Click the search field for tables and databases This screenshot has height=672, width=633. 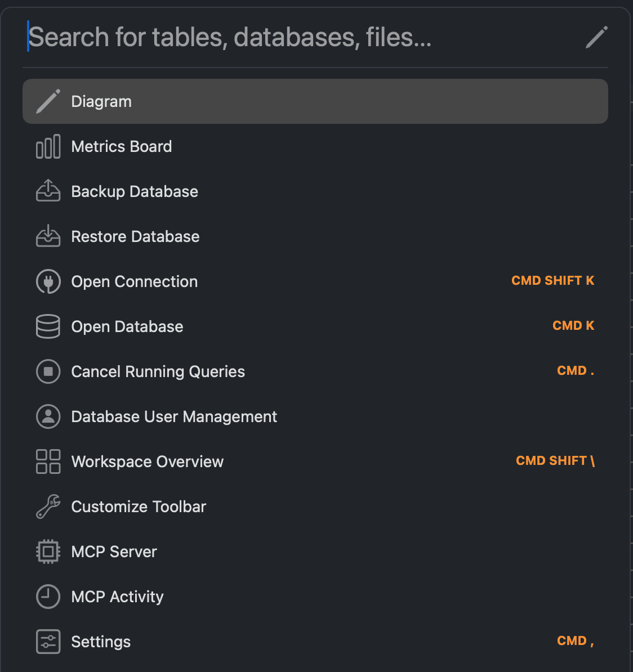(300, 37)
